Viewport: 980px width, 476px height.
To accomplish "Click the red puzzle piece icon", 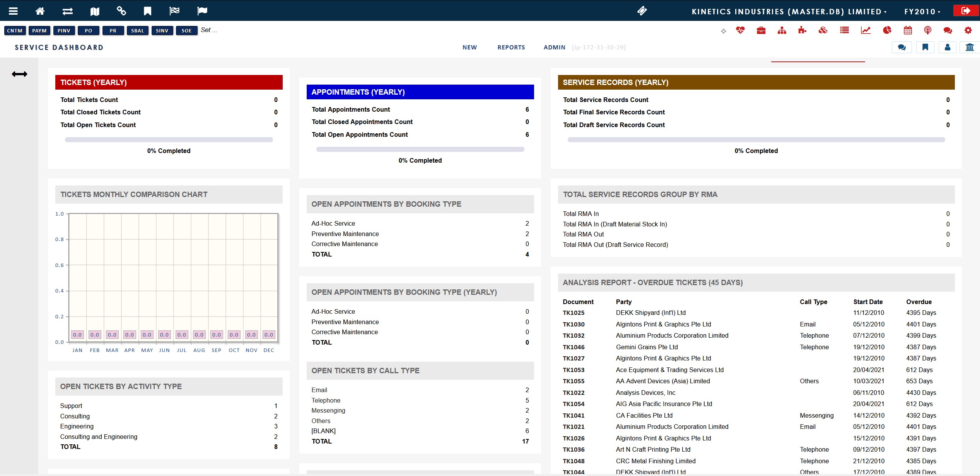I will point(802,30).
